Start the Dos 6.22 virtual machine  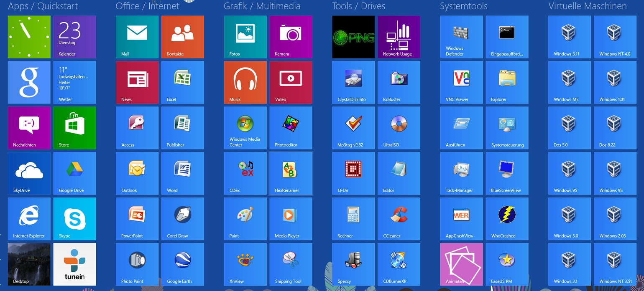[x=616, y=128]
